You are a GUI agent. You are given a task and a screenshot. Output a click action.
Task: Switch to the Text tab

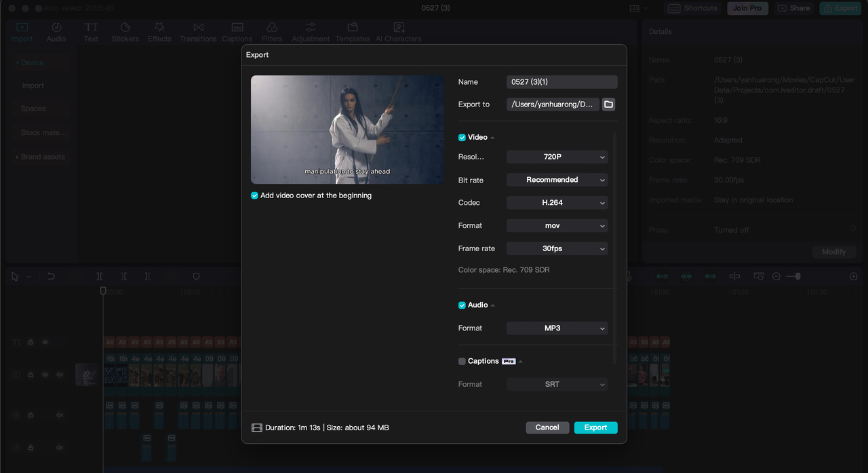point(91,32)
